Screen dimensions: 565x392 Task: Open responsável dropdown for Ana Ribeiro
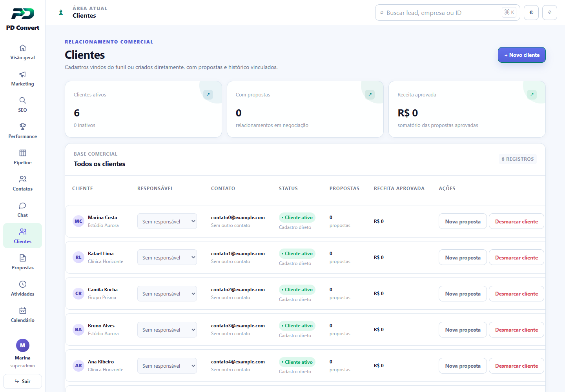tap(167, 366)
